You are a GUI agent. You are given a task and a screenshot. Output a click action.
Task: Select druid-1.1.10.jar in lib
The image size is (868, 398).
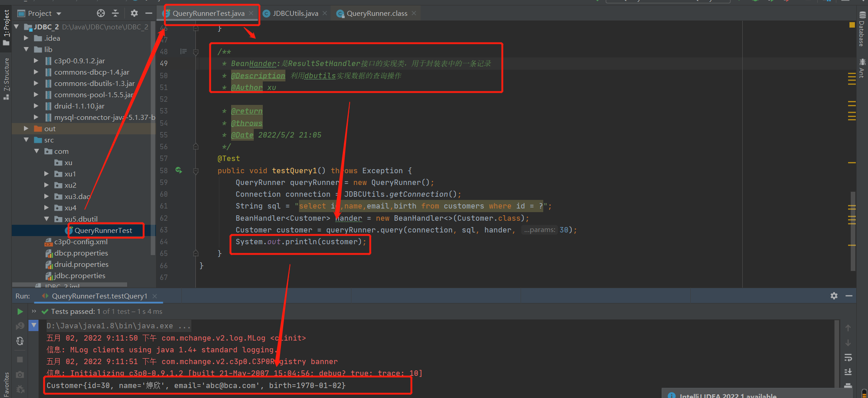(x=79, y=106)
